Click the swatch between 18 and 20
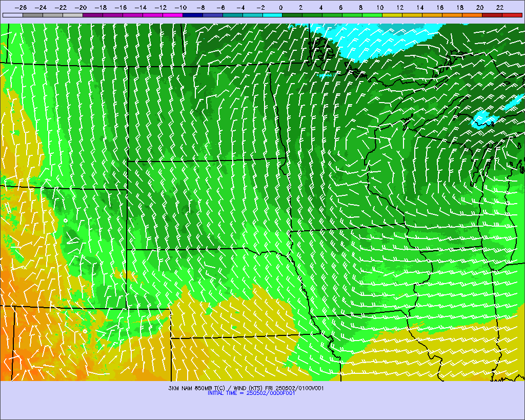The width and height of the screenshot is (525, 420). pos(472,15)
